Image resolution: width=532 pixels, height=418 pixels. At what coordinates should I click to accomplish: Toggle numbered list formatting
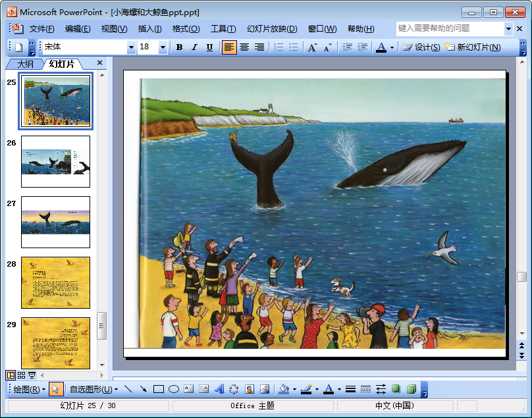279,47
